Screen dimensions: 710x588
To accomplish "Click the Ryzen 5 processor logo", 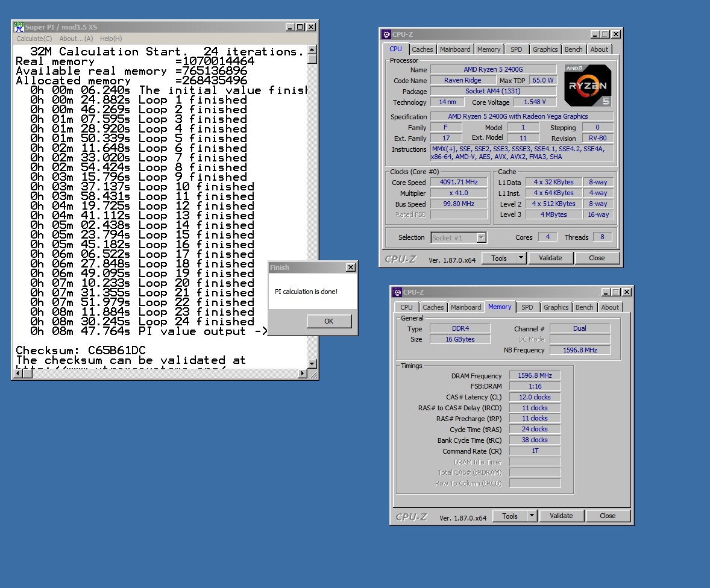I will pos(588,86).
